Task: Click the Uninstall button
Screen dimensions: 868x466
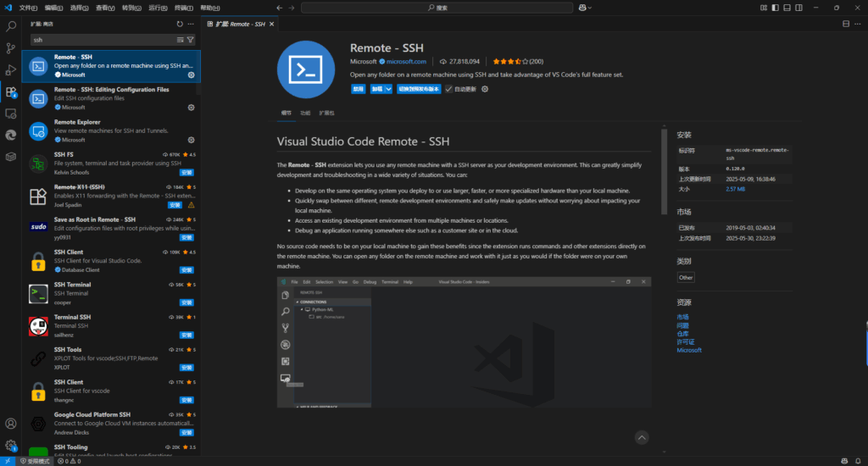Action: point(377,89)
